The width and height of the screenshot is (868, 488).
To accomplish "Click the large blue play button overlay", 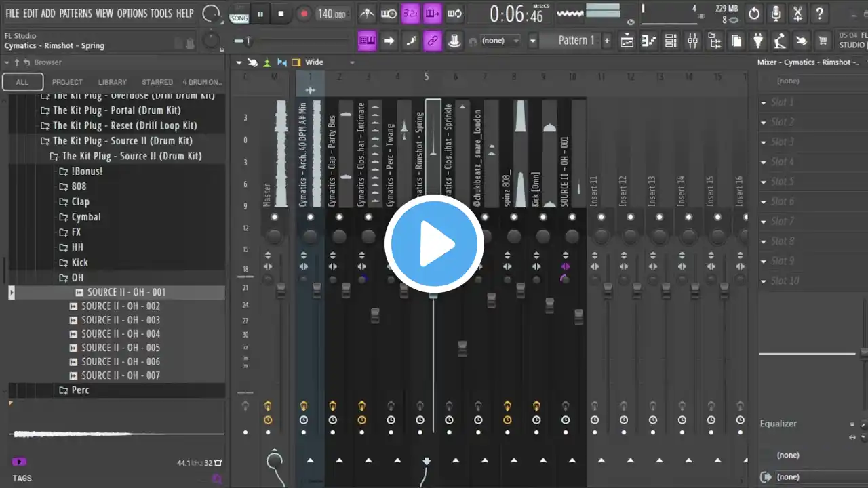I will pyautogui.click(x=434, y=244).
